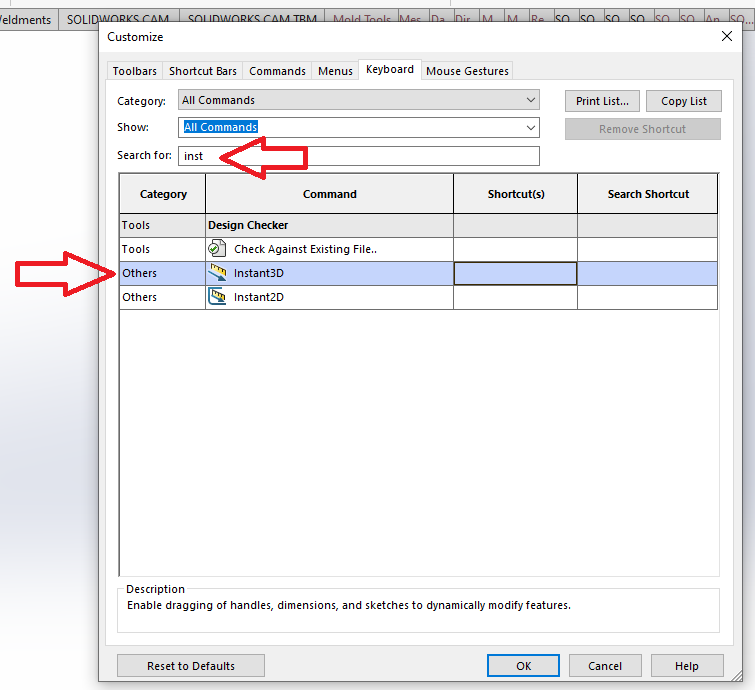The image size is (755, 690).
Task: Go to the Commands tab
Action: (x=277, y=71)
